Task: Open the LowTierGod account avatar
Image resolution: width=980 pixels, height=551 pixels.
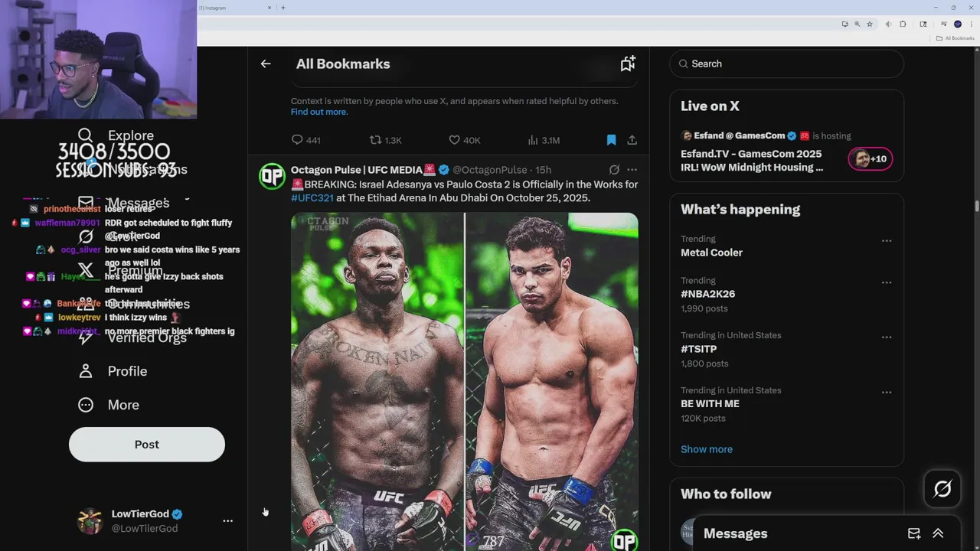Action: (x=90, y=520)
